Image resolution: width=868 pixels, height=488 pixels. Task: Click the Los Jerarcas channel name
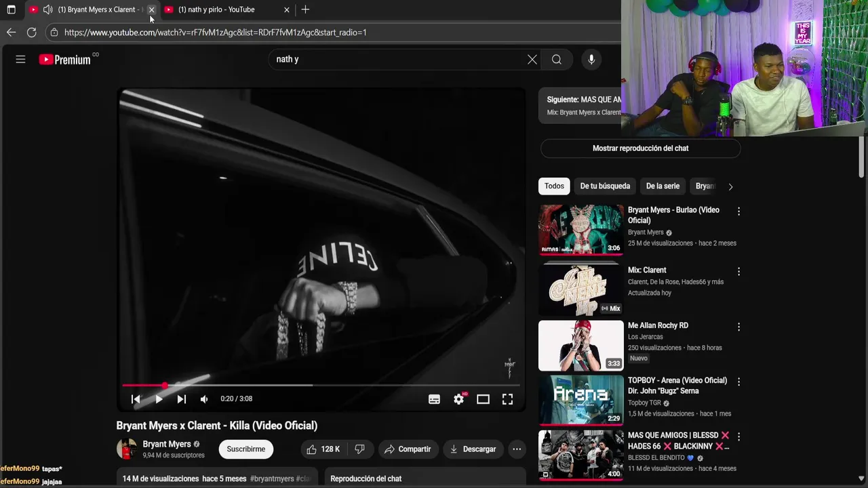tap(646, 337)
